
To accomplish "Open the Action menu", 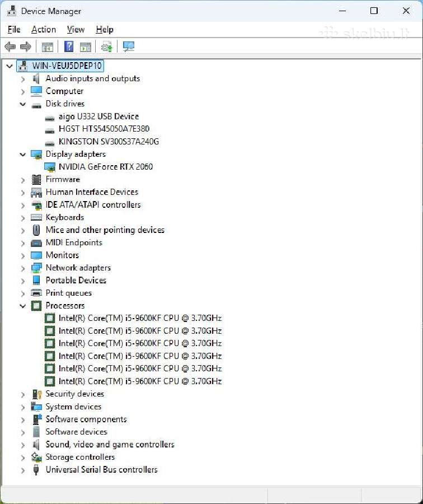I will (44, 30).
